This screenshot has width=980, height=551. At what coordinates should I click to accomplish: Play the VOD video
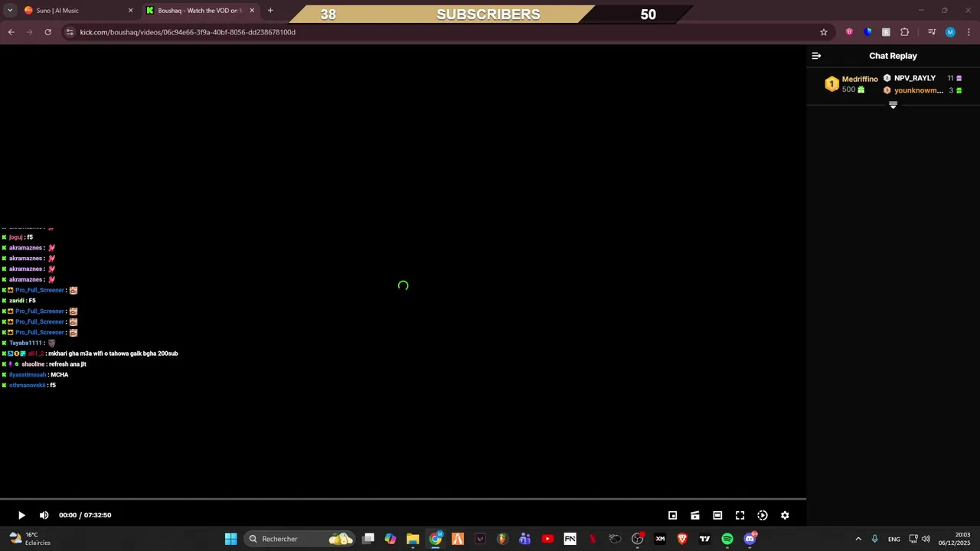click(x=21, y=515)
